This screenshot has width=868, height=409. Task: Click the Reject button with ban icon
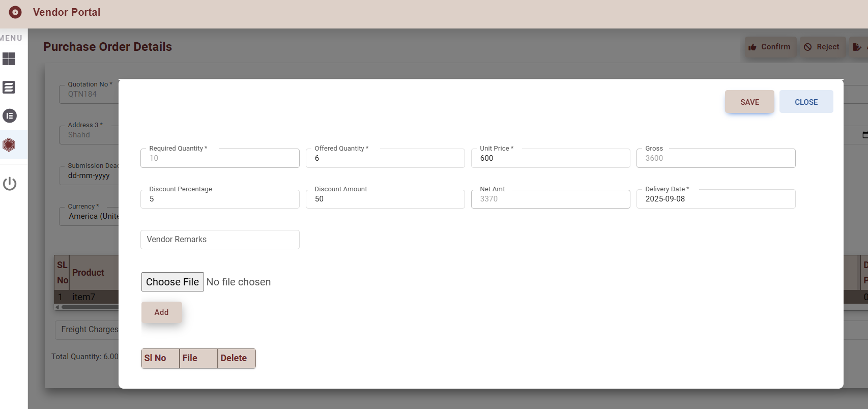coord(822,47)
